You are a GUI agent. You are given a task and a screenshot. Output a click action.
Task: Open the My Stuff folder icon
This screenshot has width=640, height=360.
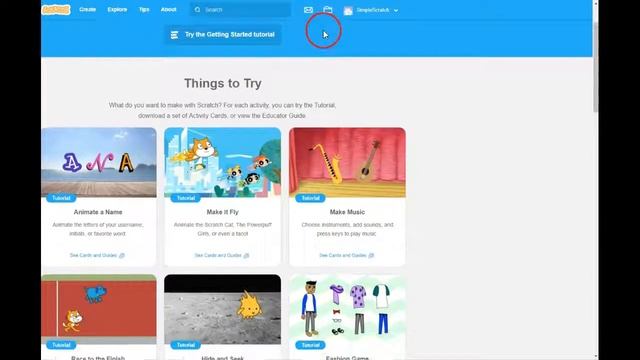(x=328, y=9)
